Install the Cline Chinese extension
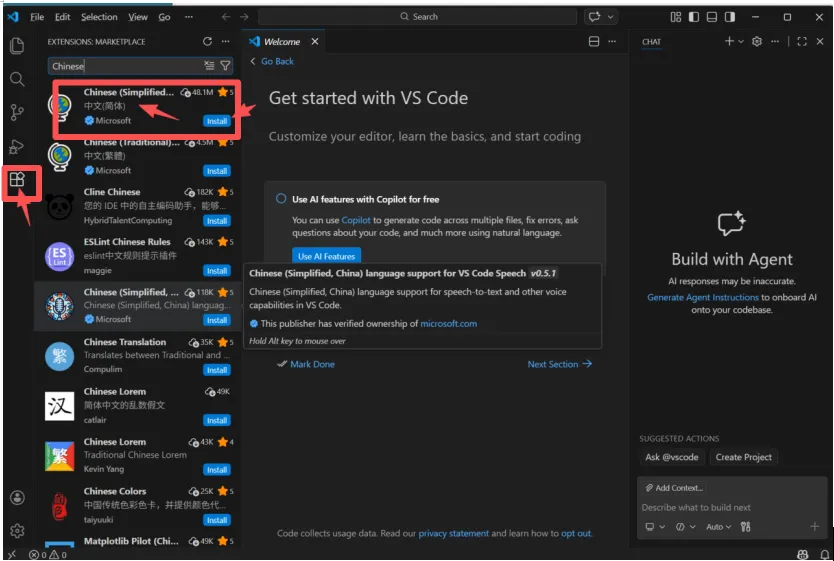The height and width of the screenshot is (561, 834). coord(217,221)
